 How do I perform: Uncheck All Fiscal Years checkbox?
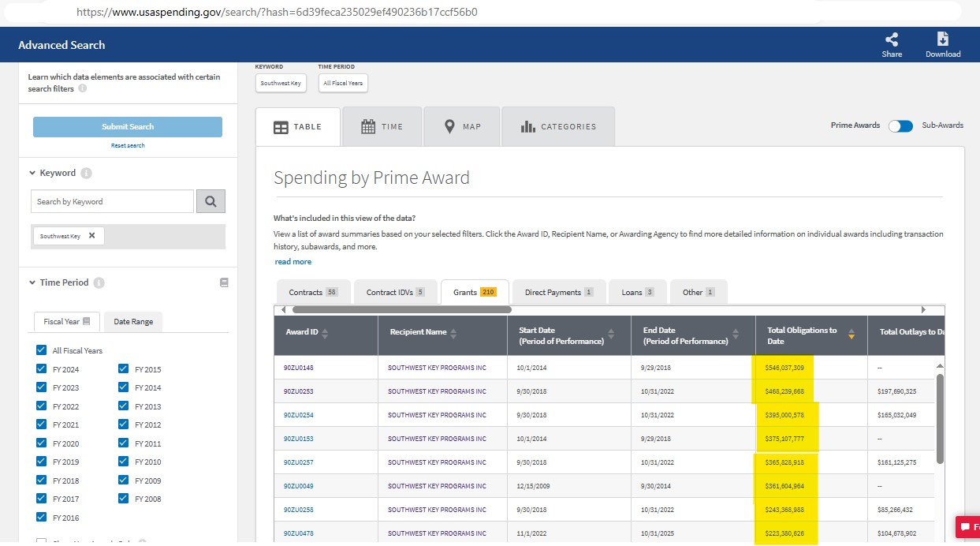pyautogui.click(x=41, y=350)
